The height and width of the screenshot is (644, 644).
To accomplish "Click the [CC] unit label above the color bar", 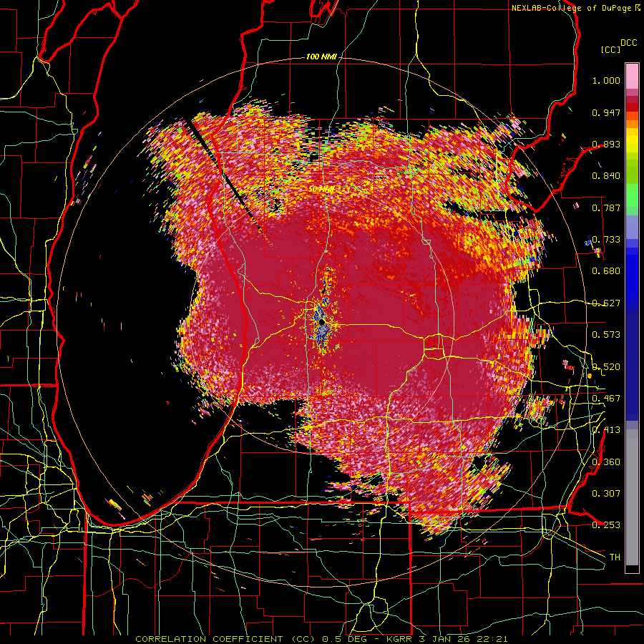I will (x=610, y=49).
